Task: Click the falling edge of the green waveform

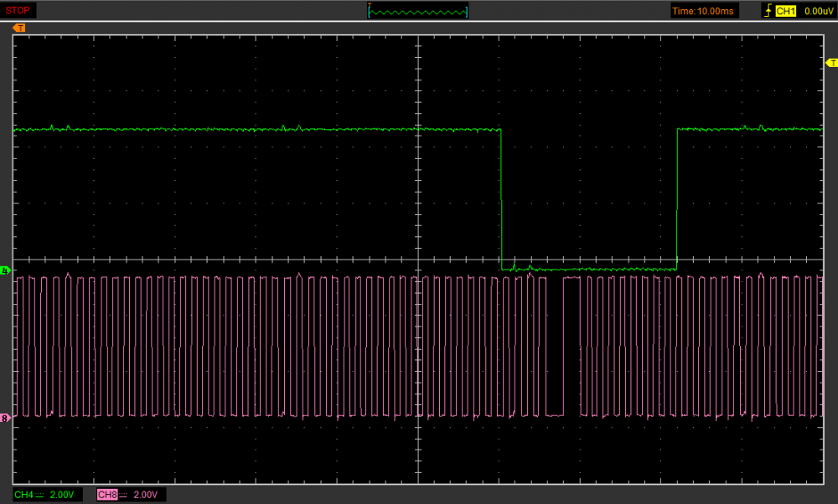Action: pos(501,201)
